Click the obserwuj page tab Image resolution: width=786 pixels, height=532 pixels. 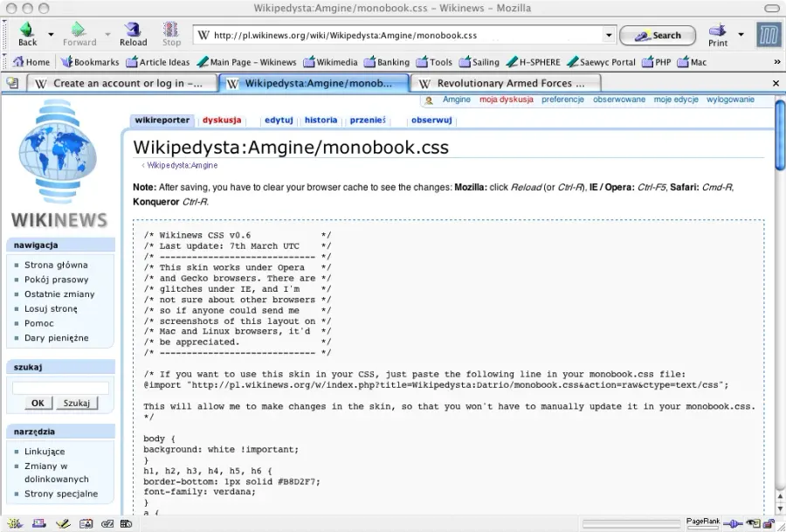pos(431,121)
